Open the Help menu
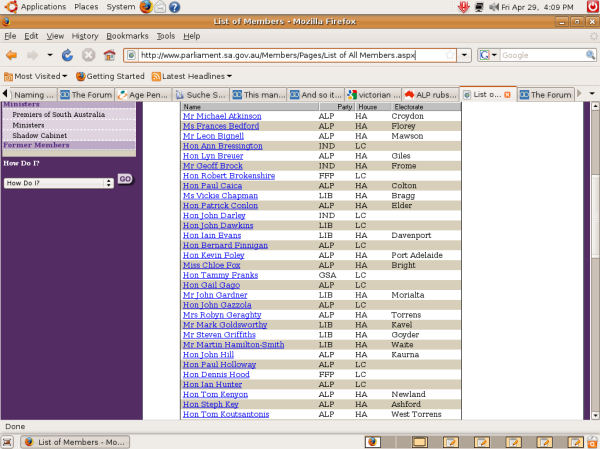This screenshot has height=449, width=600. tap(191, 36)
